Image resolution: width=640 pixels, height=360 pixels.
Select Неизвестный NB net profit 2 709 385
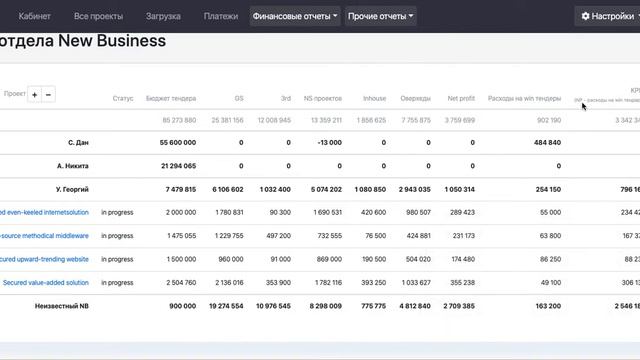[459, 306]
